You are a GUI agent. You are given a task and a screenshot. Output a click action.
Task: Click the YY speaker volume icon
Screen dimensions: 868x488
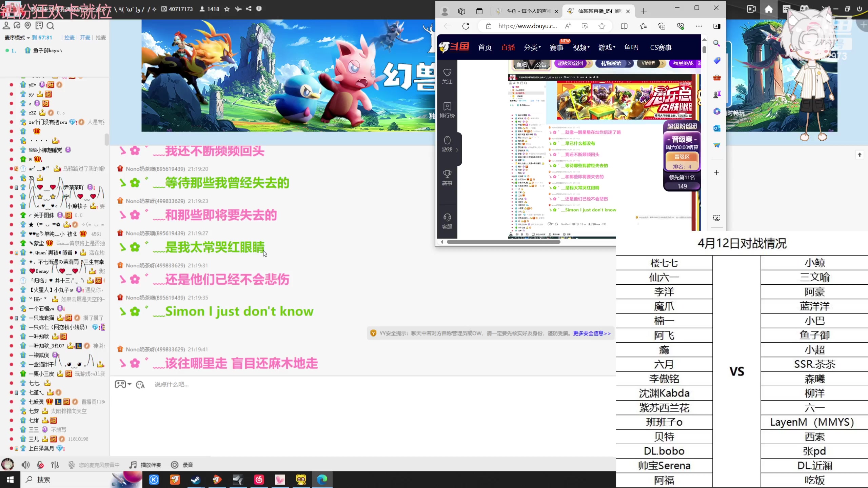pyautogui.click(x=26, y=465)
